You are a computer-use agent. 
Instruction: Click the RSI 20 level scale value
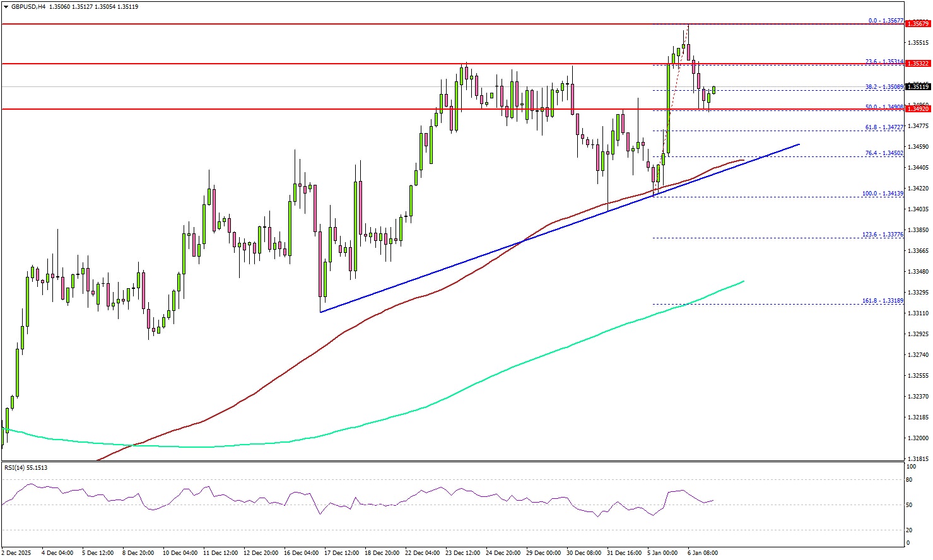pyautogui.click(x=909, y=530)
